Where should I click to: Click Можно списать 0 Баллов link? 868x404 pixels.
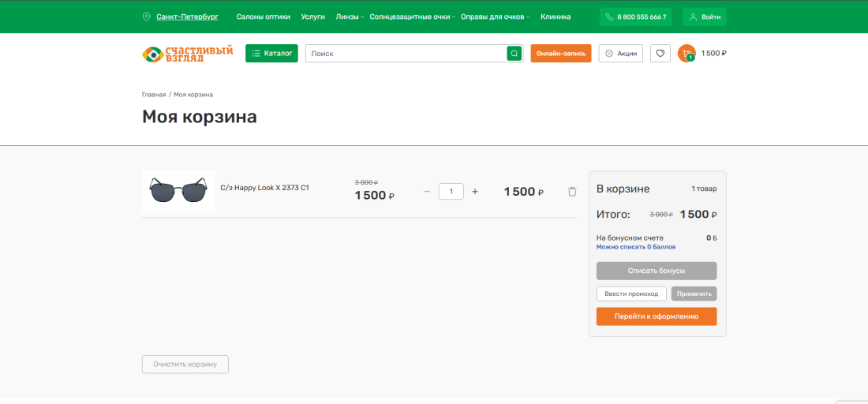coord(636,247)
